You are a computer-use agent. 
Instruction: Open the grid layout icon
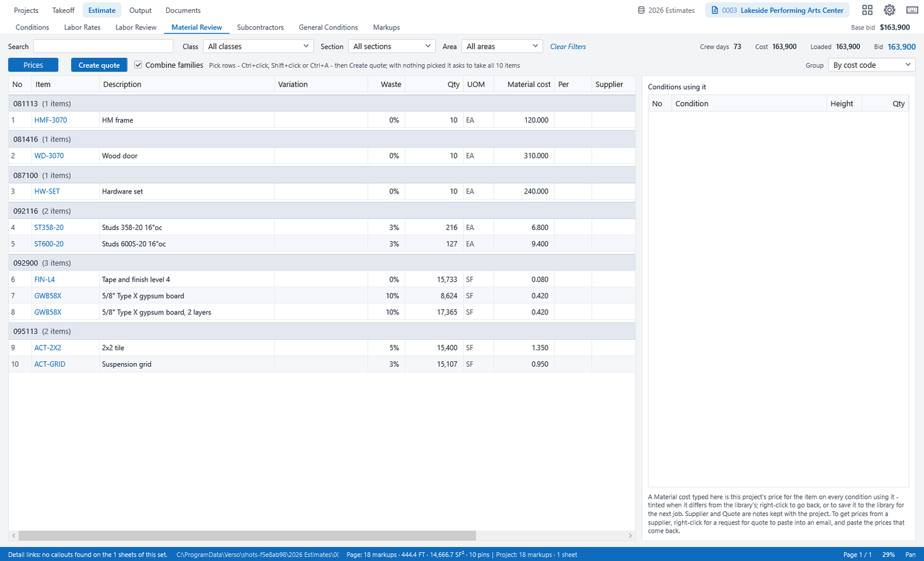[867, 10]
